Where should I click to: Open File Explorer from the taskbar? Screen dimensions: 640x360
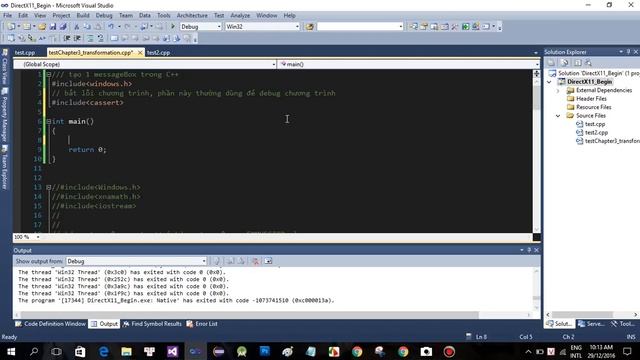127,351
